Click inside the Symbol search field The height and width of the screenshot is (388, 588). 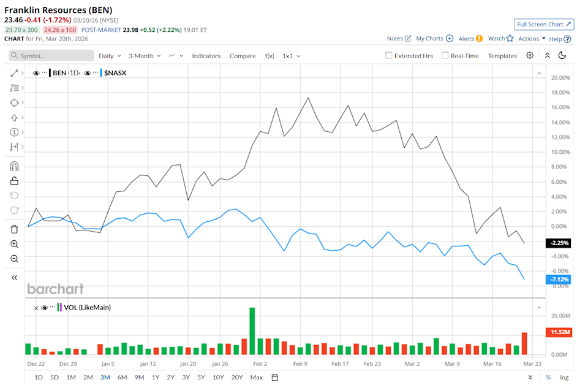[51, 55]
